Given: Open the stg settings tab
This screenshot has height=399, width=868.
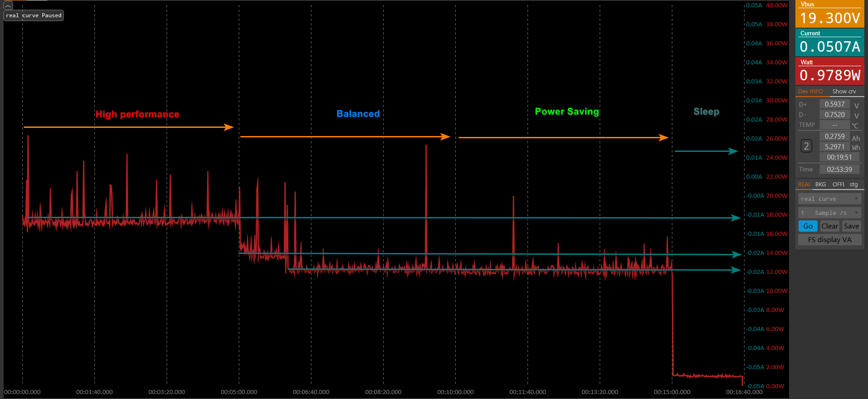Looking at the screenshot, I should point(853,185).
